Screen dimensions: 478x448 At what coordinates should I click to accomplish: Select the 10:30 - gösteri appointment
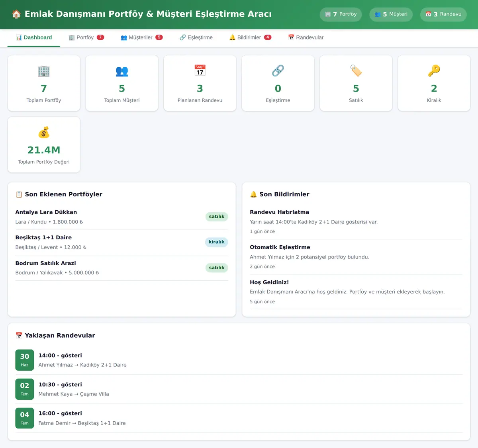pyautogui.click(x=239, y=389)
